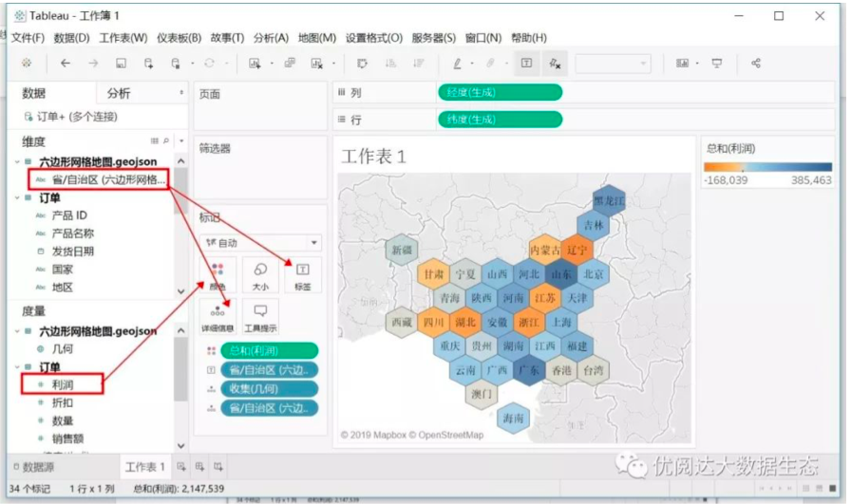The width and height of the screenshot is (851, 504).
Task: Click the share icon in toolbar
Action: [756, 64]
